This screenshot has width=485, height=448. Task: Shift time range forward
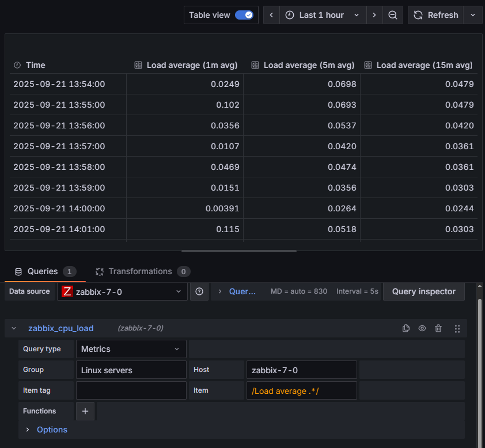click(374, 15)
